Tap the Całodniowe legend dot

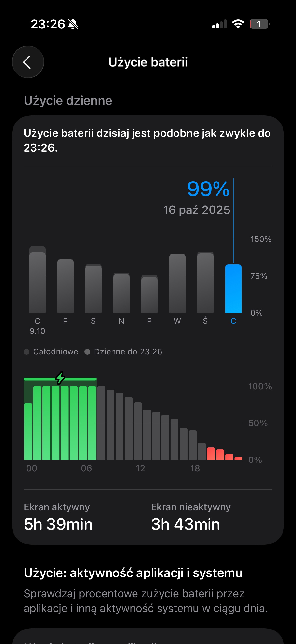pos(27,352)
